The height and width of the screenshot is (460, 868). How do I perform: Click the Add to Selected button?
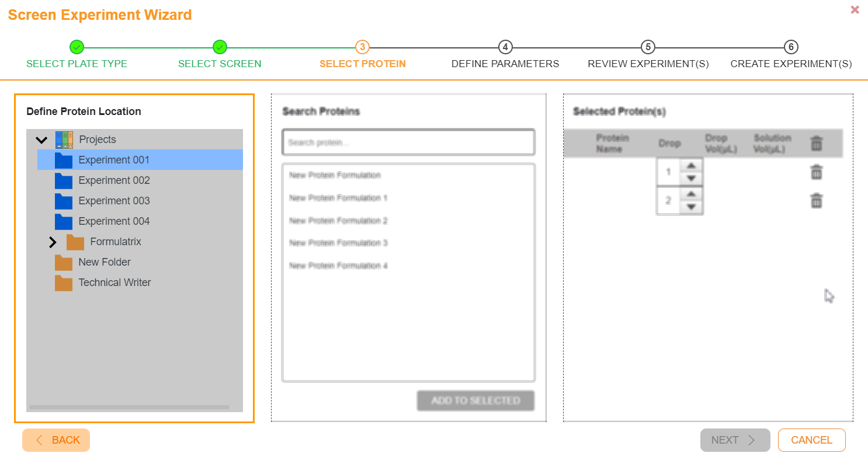(475, 401)
